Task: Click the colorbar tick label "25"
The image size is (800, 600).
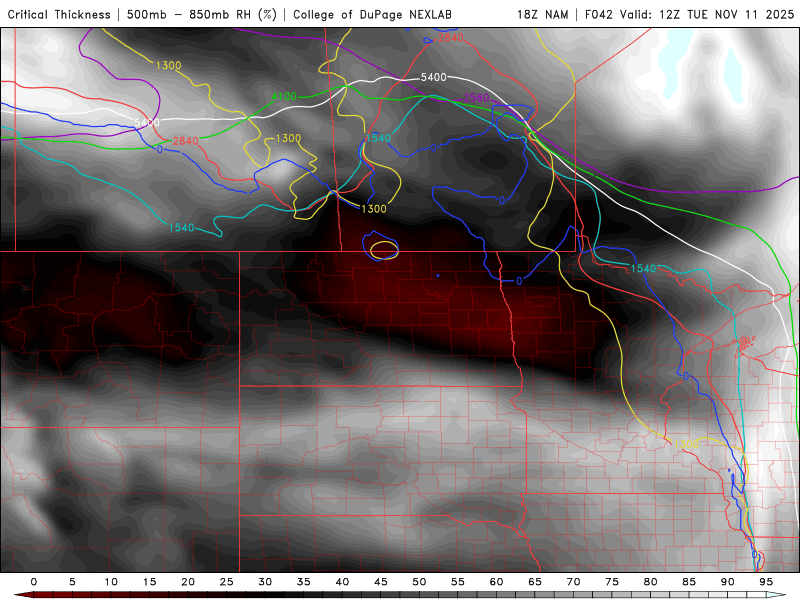Action: (227, 582)
